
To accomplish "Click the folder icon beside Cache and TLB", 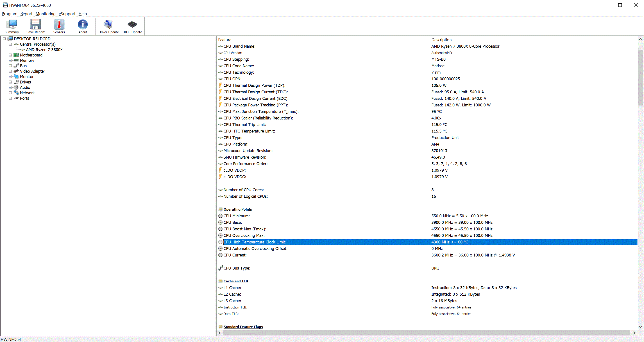I will tap(220, 281).
